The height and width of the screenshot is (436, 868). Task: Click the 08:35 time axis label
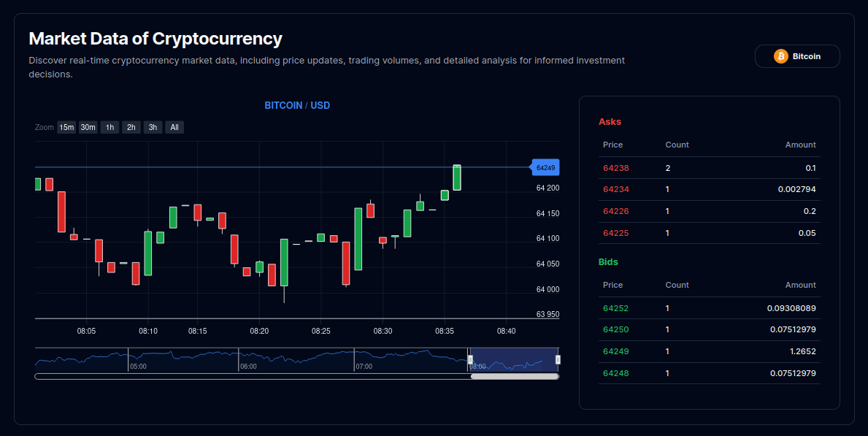click(445, 331)
